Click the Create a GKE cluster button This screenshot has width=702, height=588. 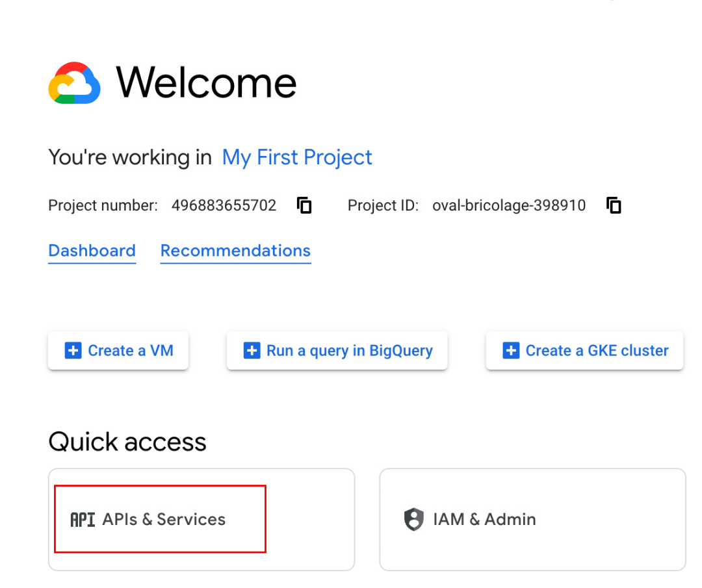(x=585, y=350)
